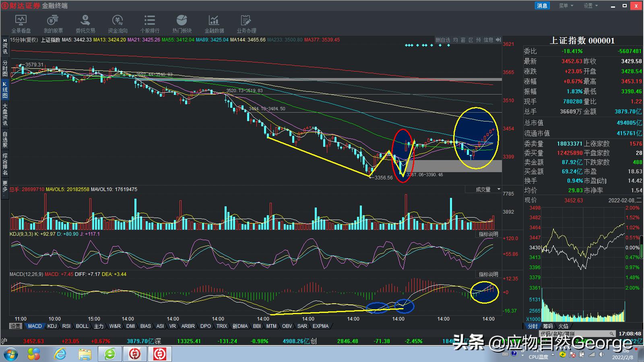Select the 委托交易 order trading icon
This screenshot has height=362, width=644.
point(85,23)
